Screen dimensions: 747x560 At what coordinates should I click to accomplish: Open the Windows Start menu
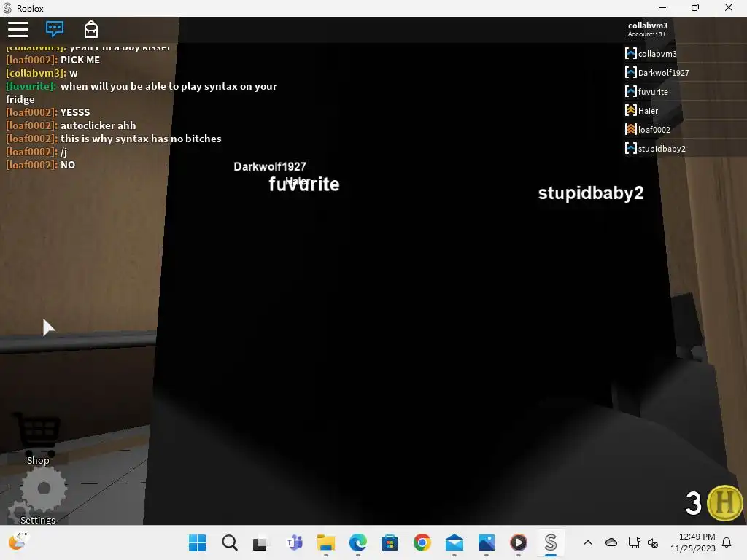[197, 542]
